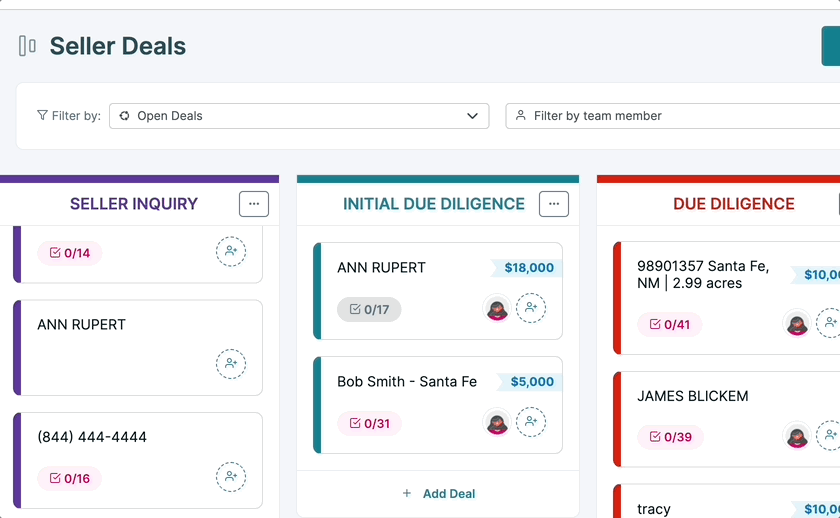
Task: Click assignee avatar on Bob Smith card
Action: [497, 423]
